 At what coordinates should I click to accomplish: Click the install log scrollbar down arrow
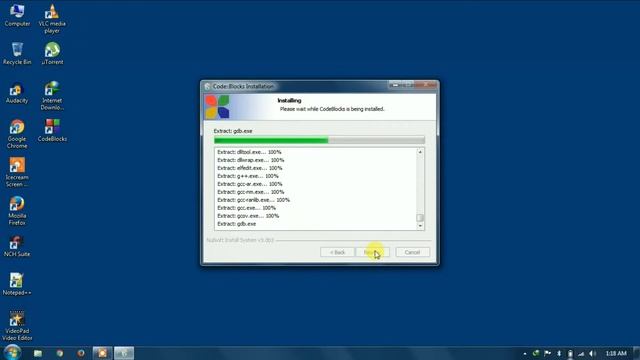click(x=420, y=226)
